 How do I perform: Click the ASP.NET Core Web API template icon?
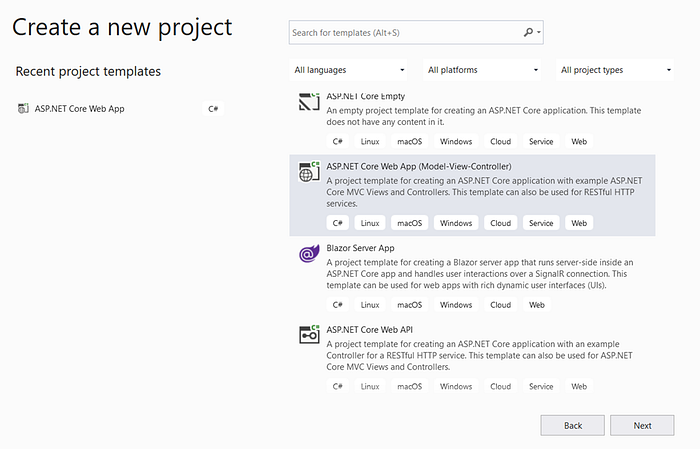(309, 335)
